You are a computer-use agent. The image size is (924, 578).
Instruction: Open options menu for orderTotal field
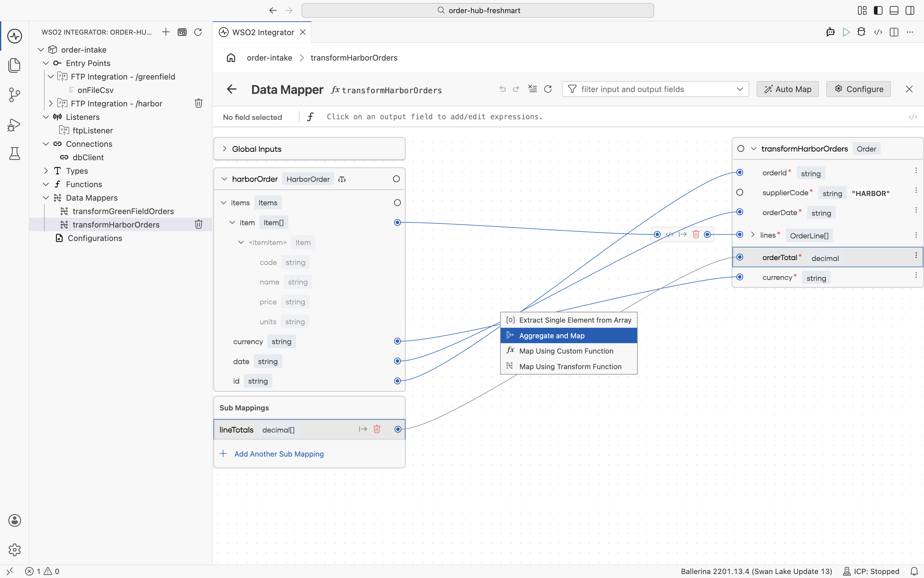pyautogui.click(x=916, y=255)
